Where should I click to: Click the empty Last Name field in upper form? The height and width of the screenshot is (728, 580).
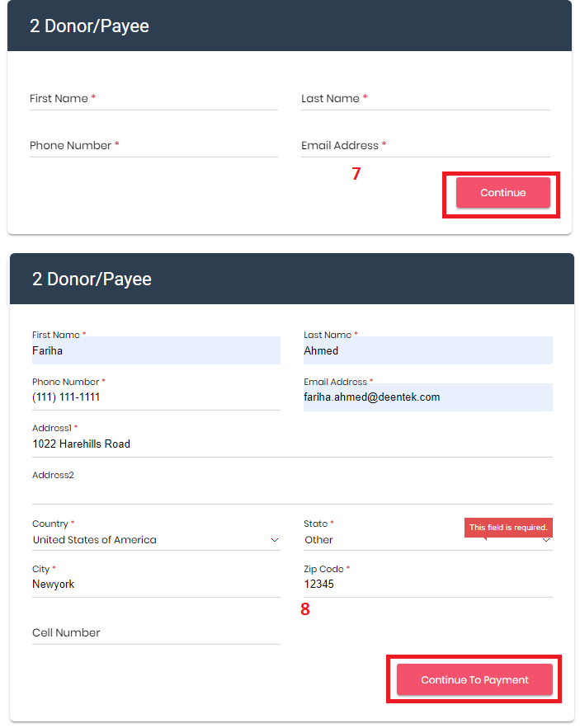[425, 99]
